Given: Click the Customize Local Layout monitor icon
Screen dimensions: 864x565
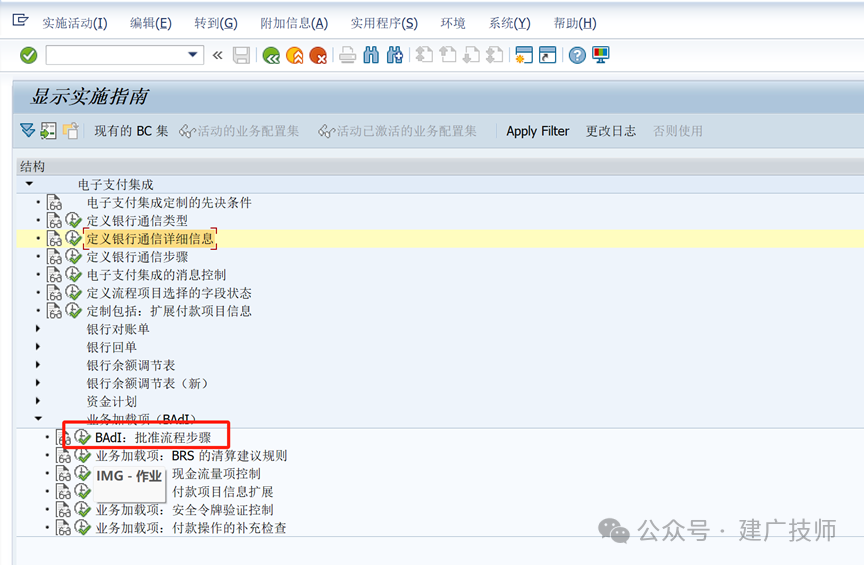Looking at the screenshot, I should [601, 55].
